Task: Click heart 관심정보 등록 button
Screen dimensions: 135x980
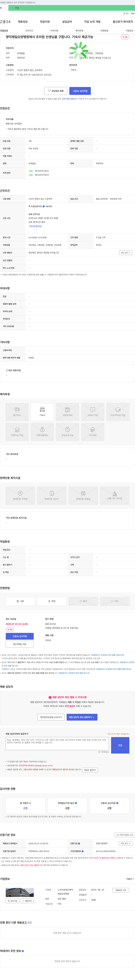Action: click(55, 91)
